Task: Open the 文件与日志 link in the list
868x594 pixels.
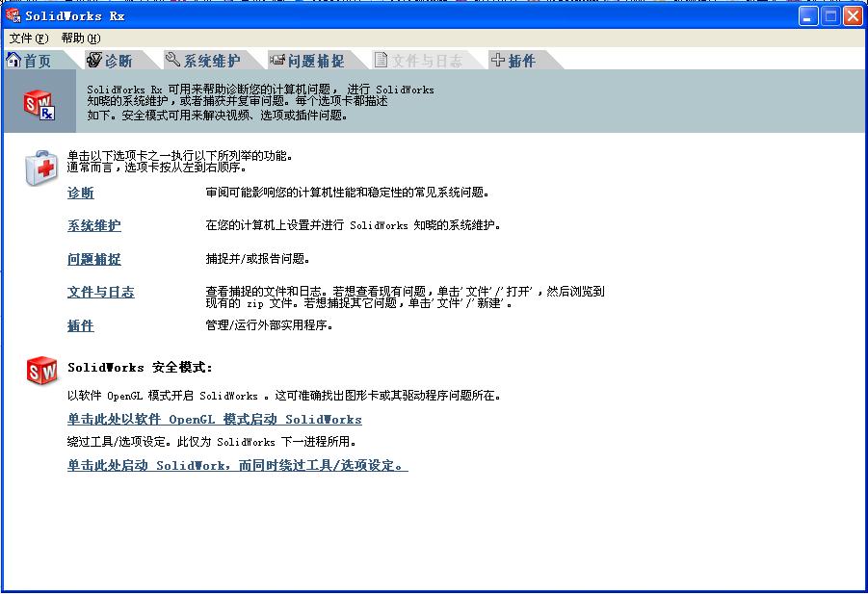Action: point(101,292)
